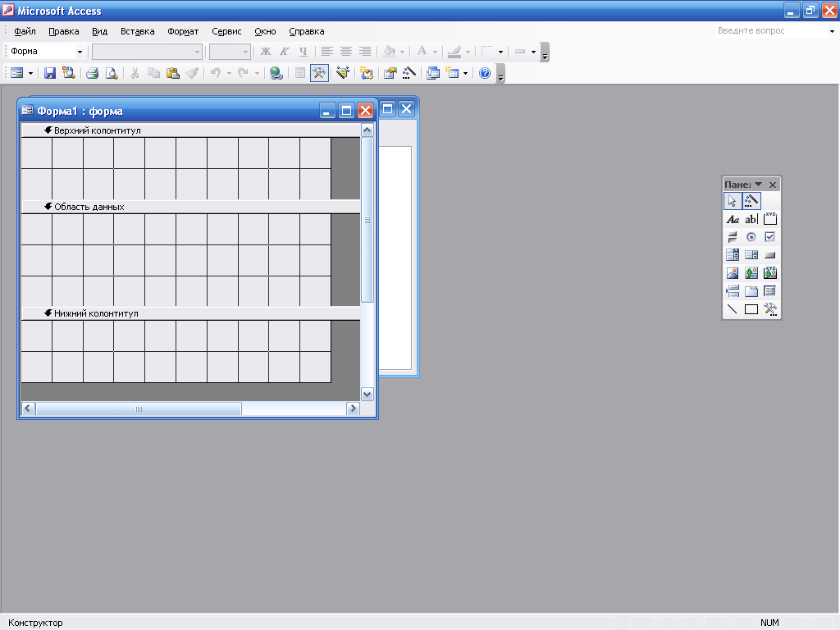The width and height of the screenshot is (840, 630).
Task: Open the Build wand icon in the main toolbar
Action: pos(409,73)
